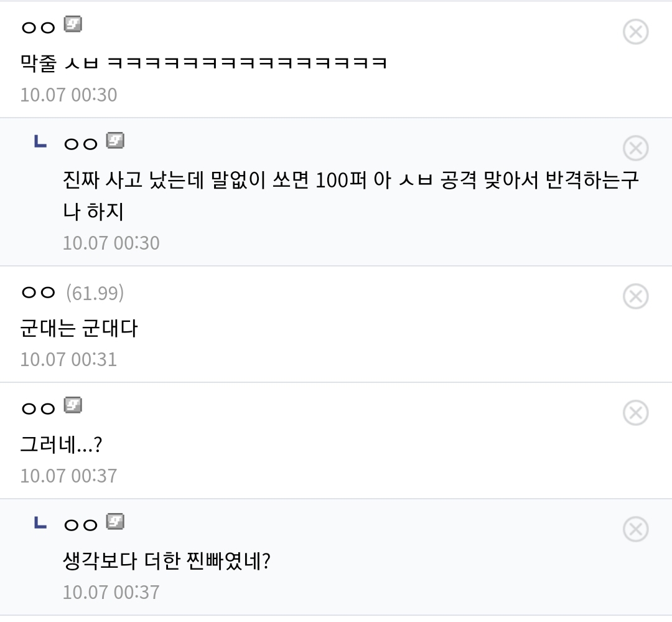This screenshot has height=622, width=672.
Task: Open the gallog icon of the "막줄 ㅅㅂ" commenter
Action: pyautogui.click(x=73, y=25)
